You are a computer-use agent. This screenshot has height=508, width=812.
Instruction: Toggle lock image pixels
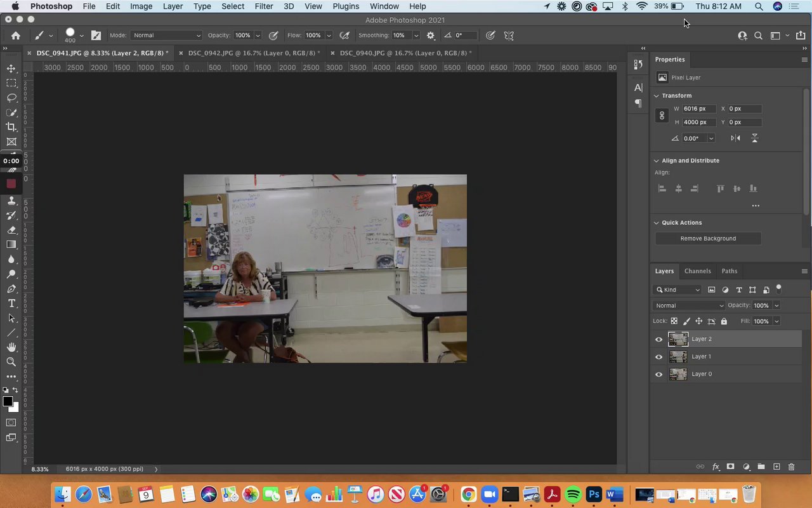point(686,321)
